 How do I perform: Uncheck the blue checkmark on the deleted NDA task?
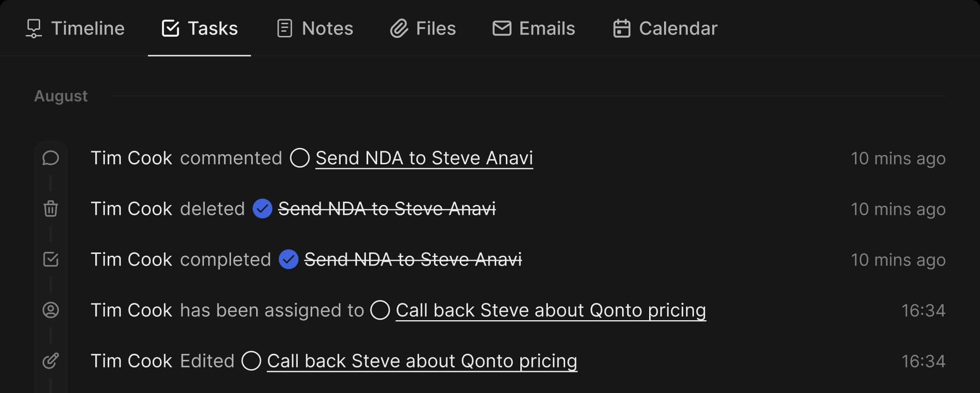coord(262,209)
